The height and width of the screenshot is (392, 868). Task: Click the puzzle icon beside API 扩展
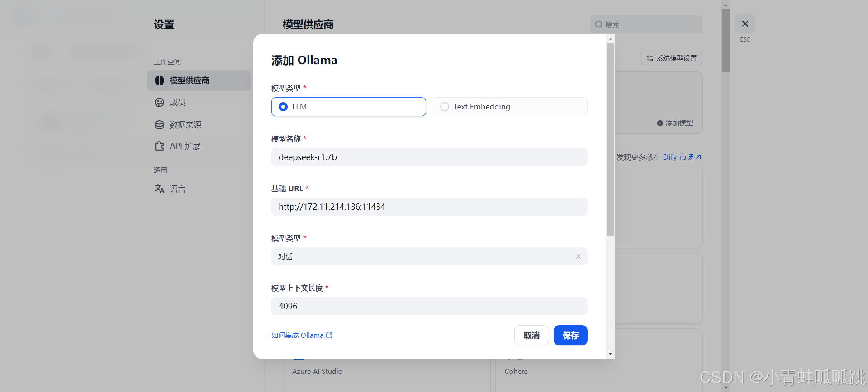point(159,146)
